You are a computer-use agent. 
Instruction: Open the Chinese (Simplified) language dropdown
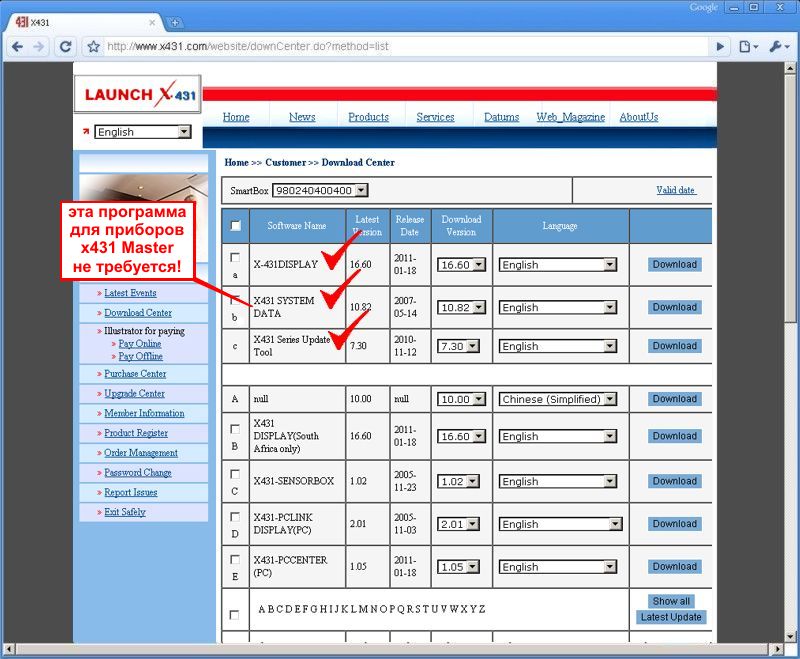pos(558,399)
